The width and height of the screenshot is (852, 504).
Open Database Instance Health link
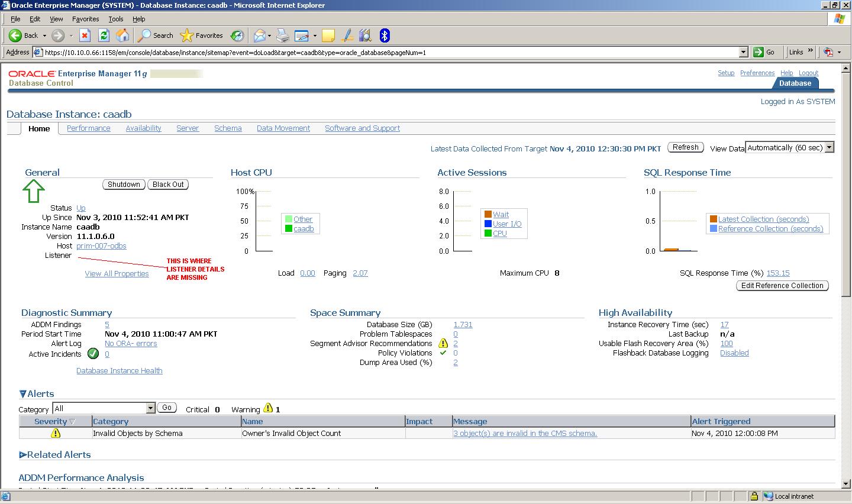(120, 371)
